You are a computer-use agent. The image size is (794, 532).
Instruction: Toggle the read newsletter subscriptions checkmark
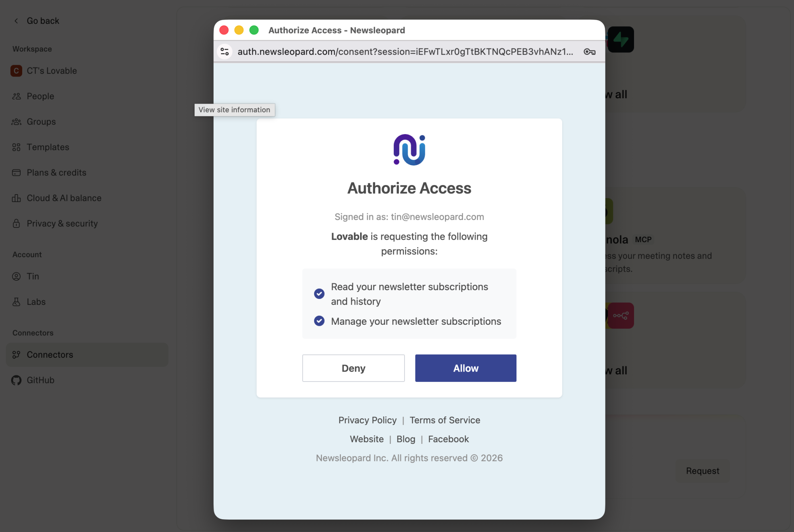(x=319, y=294)
